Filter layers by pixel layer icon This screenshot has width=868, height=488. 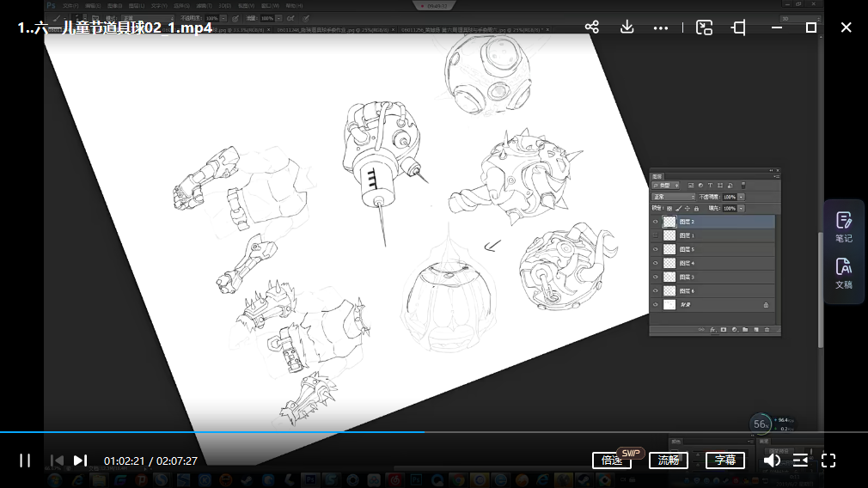click(691, 186)
